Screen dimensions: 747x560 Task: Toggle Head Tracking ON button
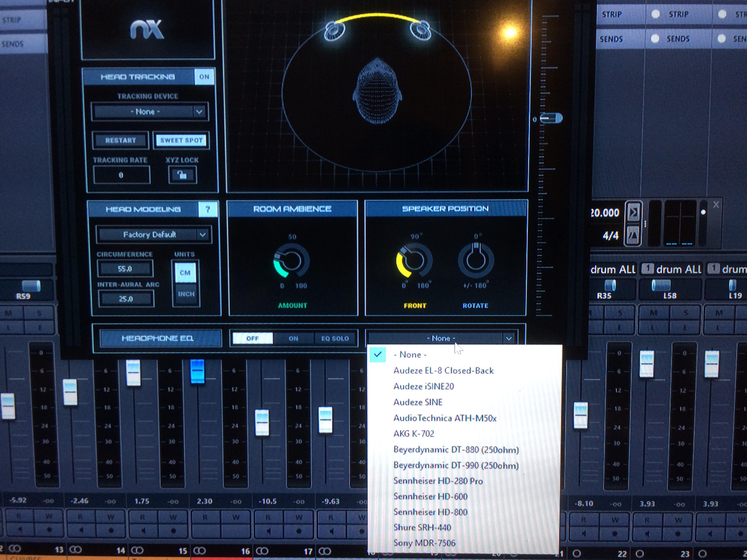(204, 77)
